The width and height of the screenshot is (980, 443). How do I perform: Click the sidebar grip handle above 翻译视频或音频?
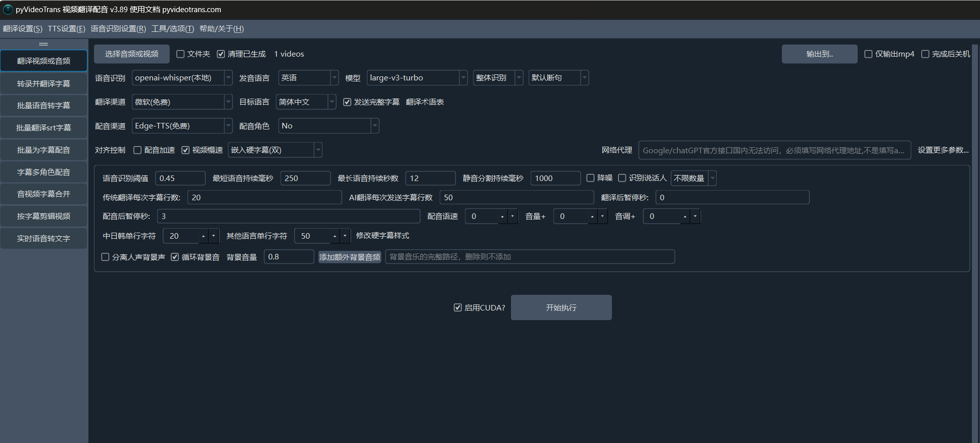pos(43,44)
